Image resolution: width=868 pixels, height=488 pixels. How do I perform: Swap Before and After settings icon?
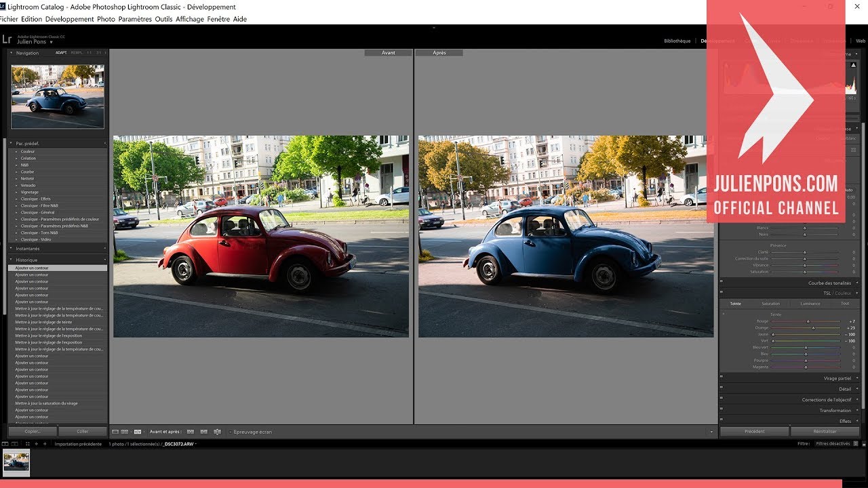coord(217,432)
